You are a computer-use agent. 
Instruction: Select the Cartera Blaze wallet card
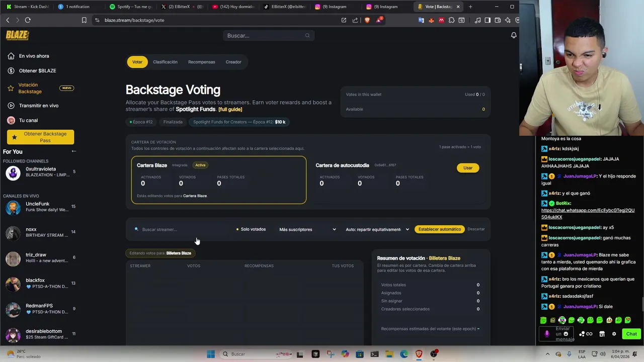coord(219,180)
